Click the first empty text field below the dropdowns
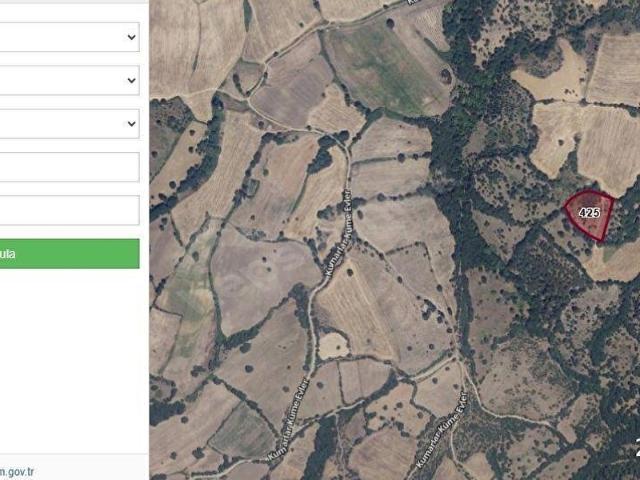The height and width of the screenshot is (480, 640). point(69,167)
